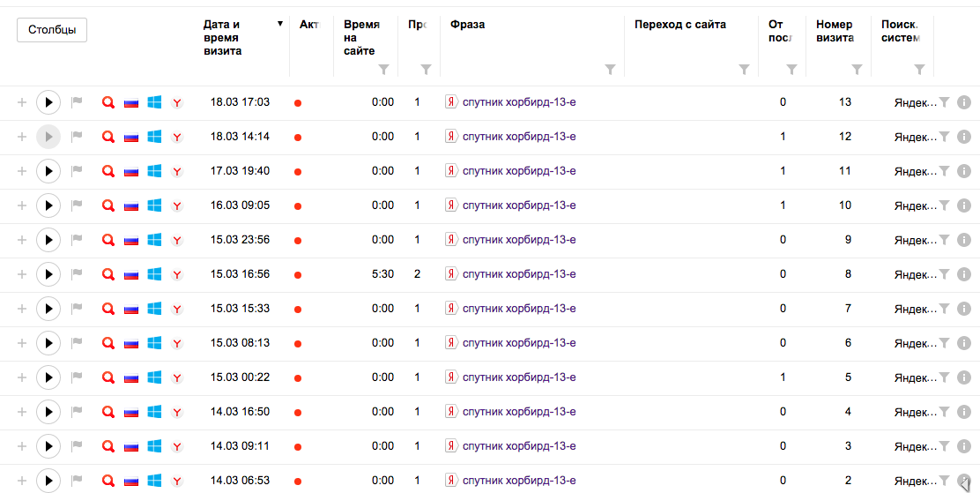Open the Столбцы columns button
Viewport: 980px width, 493px height.
[x=52, y=30]
